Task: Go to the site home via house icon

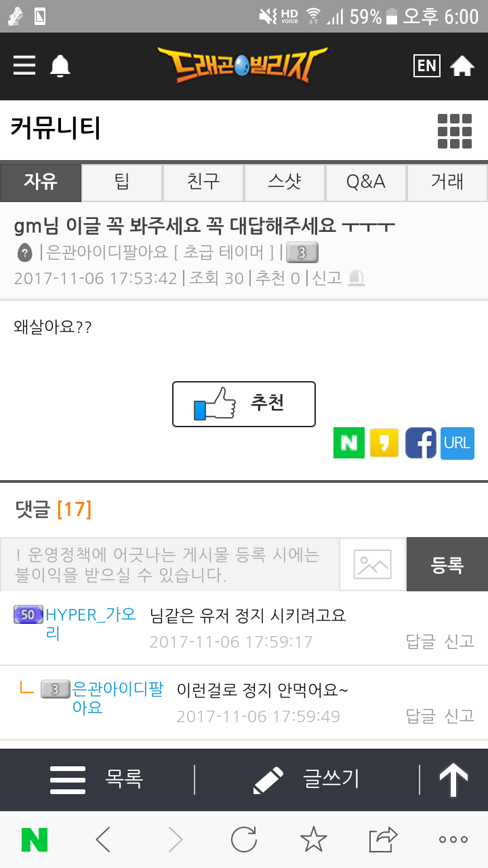Action: pos(462,66)
